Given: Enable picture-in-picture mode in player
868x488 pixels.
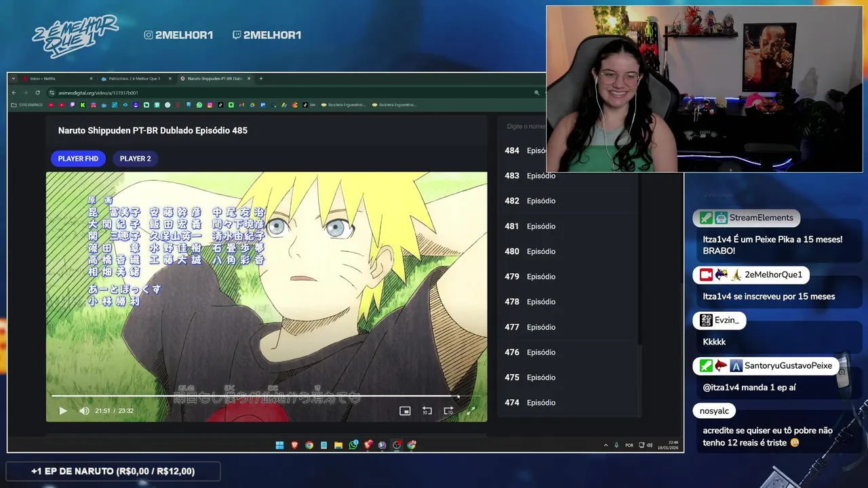Looking at the screenshot, I should click(x=405, y=411).
